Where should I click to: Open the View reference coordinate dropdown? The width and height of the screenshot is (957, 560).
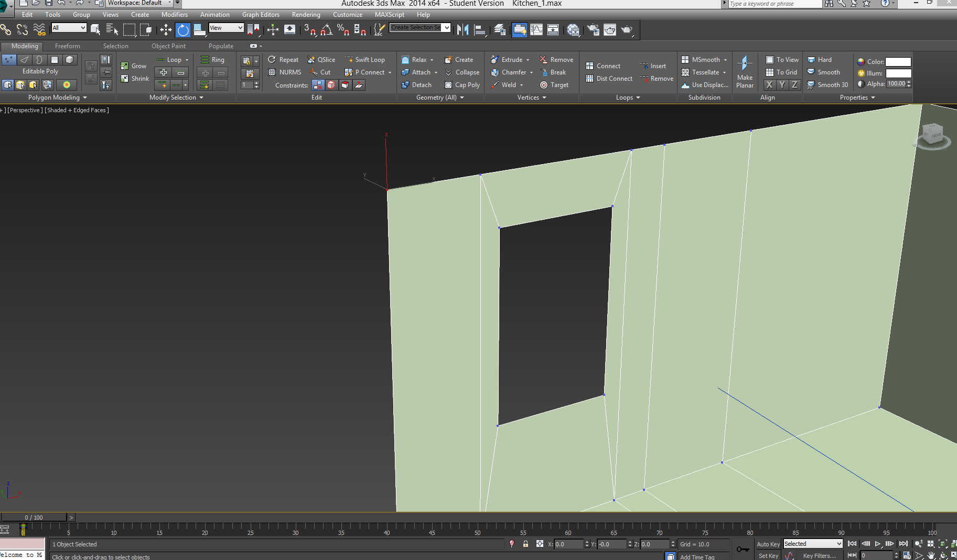[x=226, y=28]
